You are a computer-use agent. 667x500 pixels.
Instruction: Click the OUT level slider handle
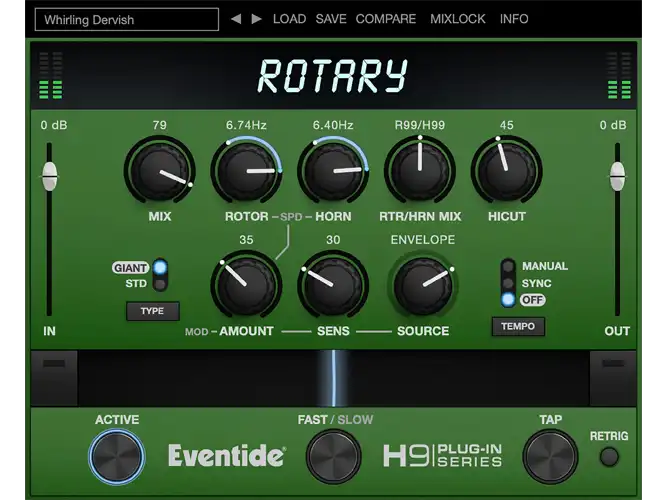[617, 176]
